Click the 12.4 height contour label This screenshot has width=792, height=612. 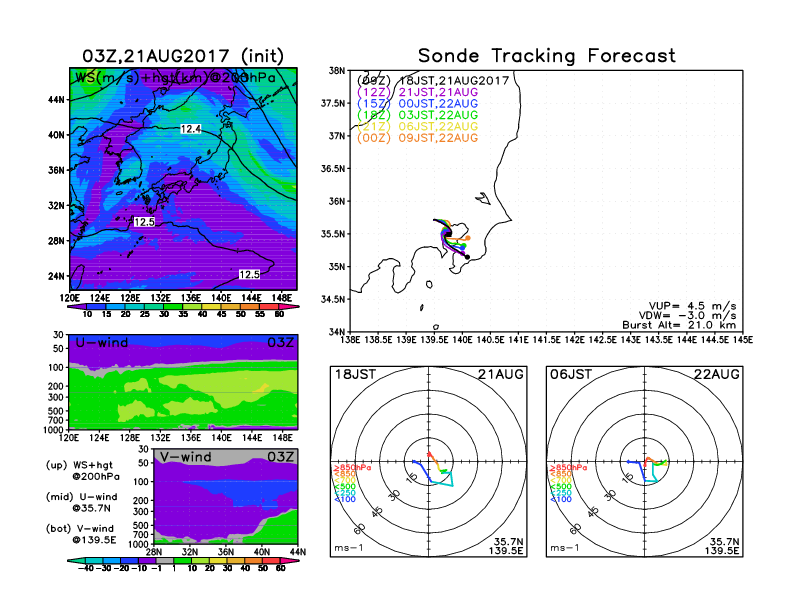click(x=191, y=129)
